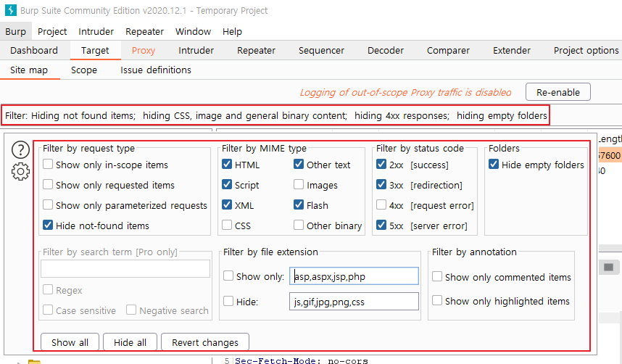Viewport: 622px width, 364px height.
Task: Open the Intruder menu in menu bar
Action: [x=96, y=31]
